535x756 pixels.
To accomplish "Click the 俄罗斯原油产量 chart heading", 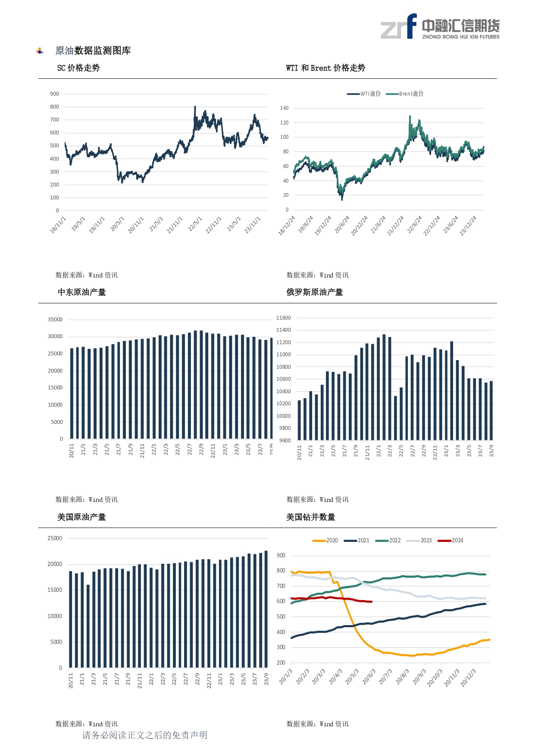I will point(315,292).
